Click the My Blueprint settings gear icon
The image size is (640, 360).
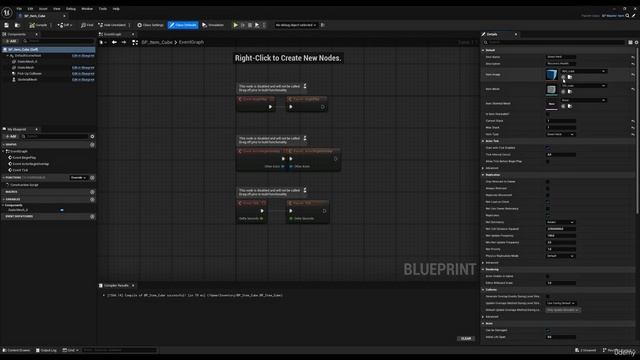[x=92, y=136]
